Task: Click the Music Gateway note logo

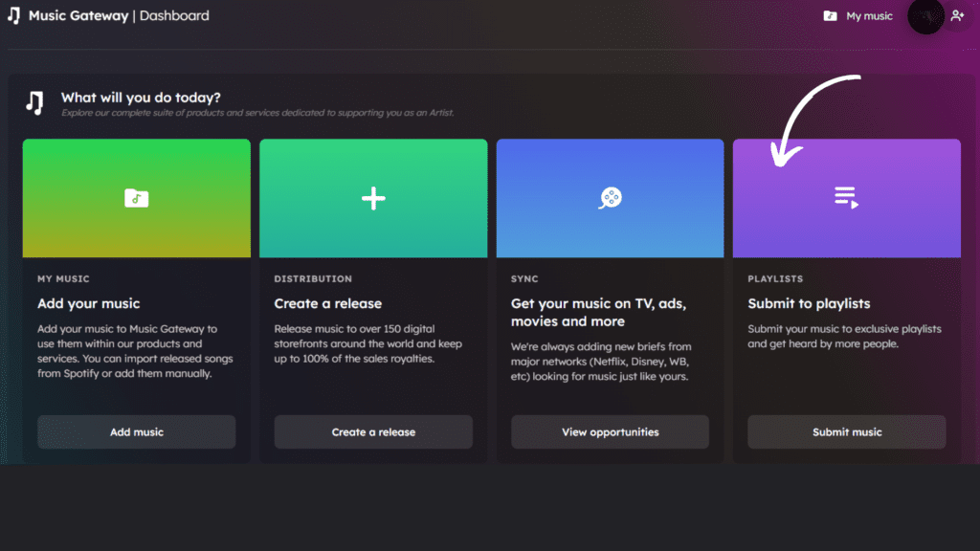Action: coord(13,15)
